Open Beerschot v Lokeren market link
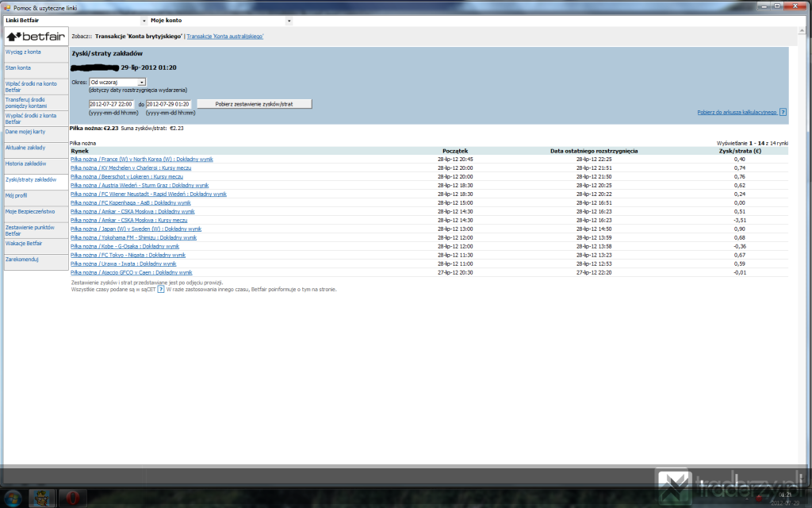 [127, 177]
